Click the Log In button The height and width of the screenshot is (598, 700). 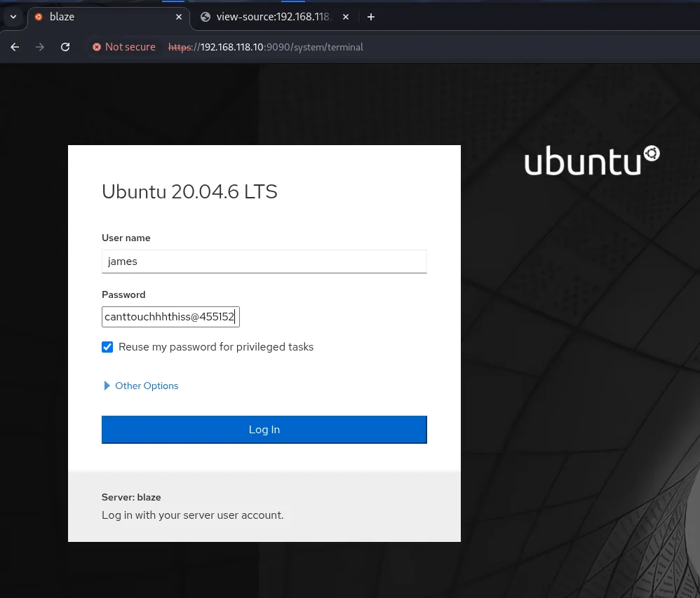click(264, 430)
